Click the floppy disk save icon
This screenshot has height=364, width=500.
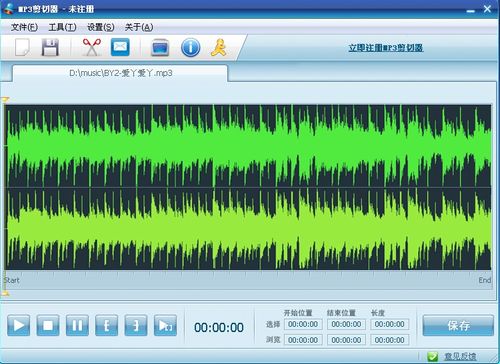click(50, 47)
